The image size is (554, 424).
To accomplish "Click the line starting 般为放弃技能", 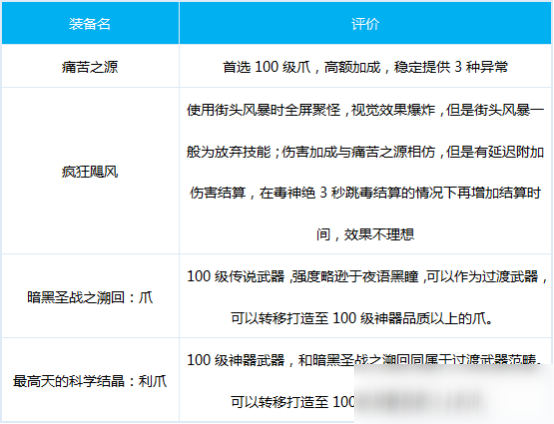I will click(365, 152).
